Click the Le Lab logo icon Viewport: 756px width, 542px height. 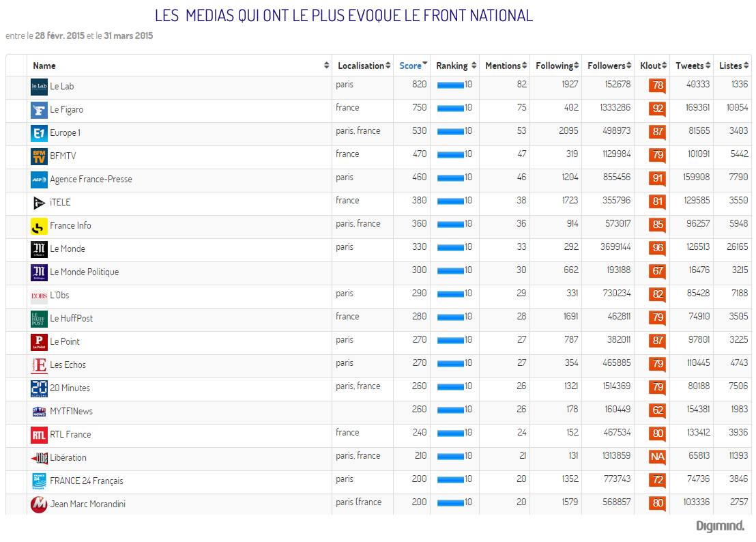(39, 87)
